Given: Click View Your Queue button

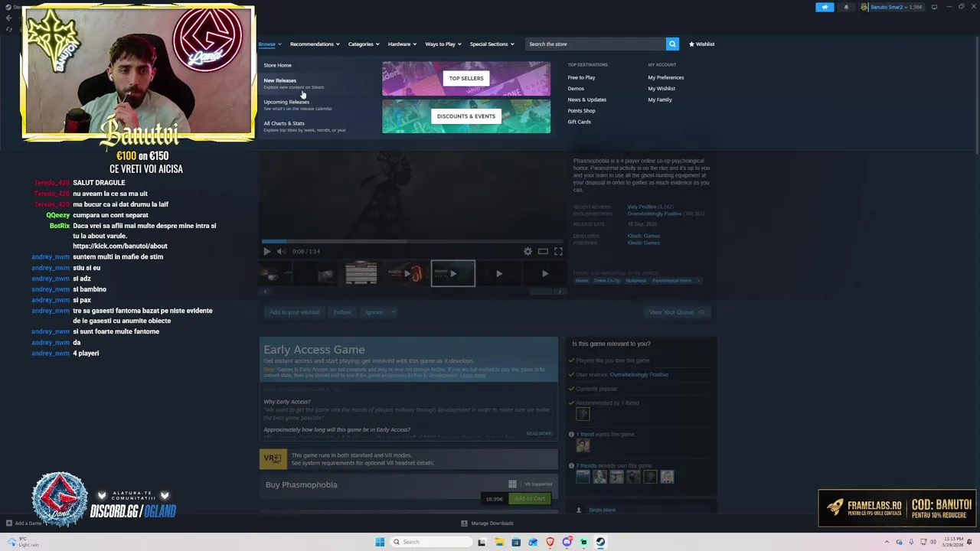Looking at the screenshot, I should (x=677, y=312).
